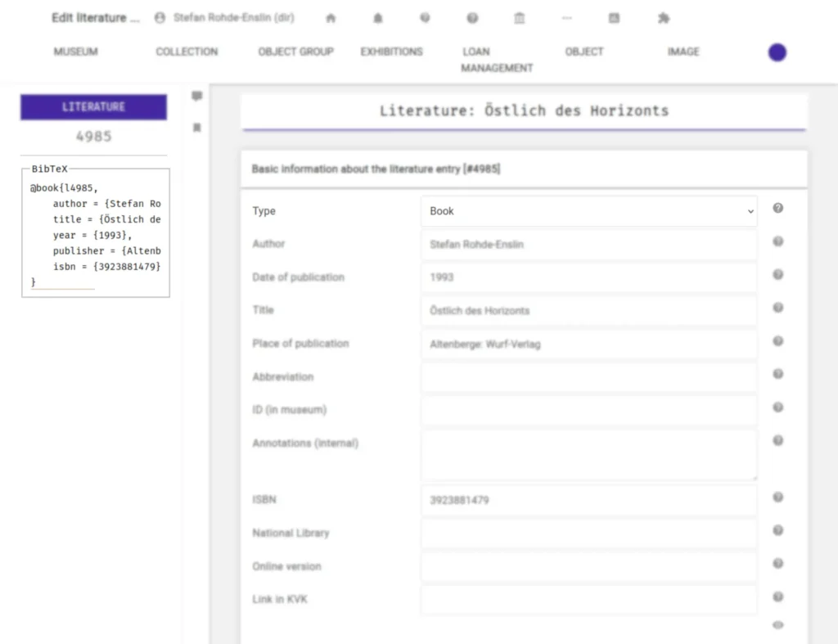Show help for the Abbreviation field

[778, 374]
